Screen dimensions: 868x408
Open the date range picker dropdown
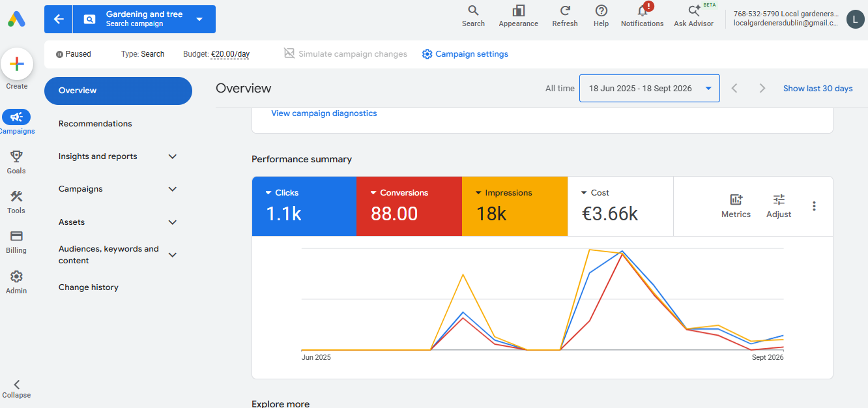pos(650,88)
